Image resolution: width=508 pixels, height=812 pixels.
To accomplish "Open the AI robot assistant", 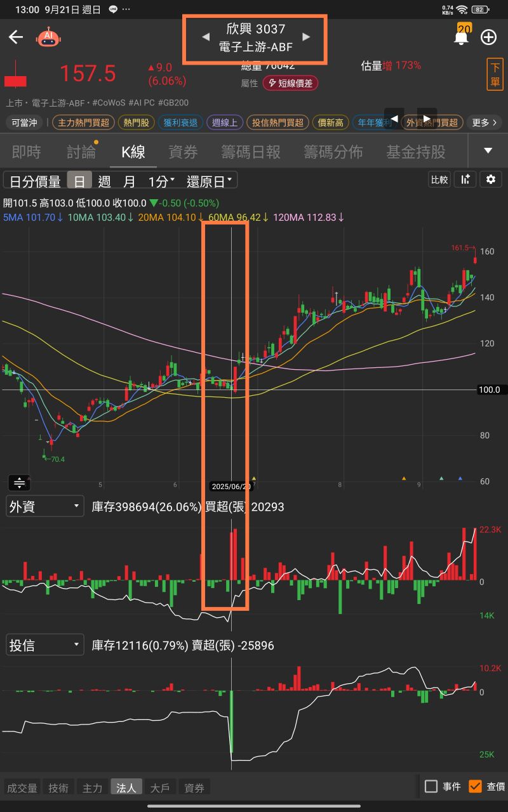I will (49, 37).
